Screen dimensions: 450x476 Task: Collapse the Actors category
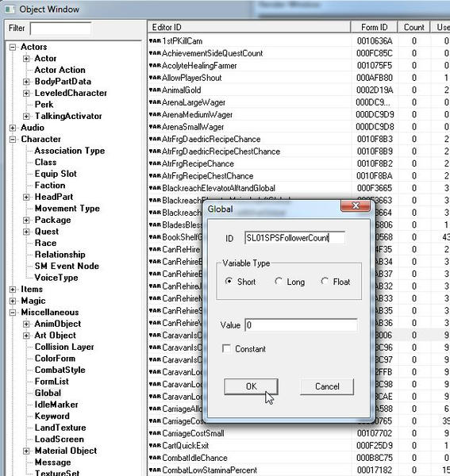(x=13, y=47)
